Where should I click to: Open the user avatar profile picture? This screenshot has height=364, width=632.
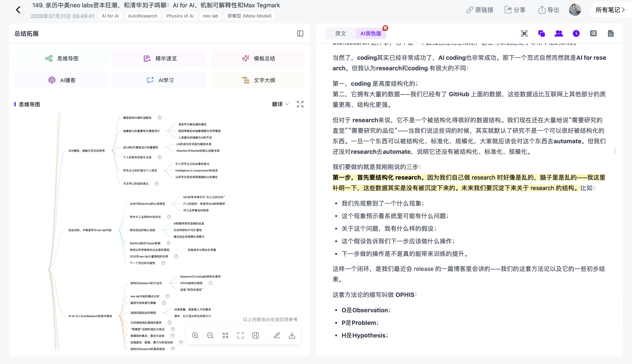tap(575, 10)
